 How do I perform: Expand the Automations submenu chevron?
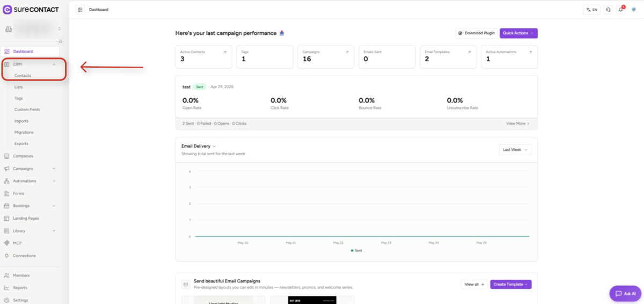(x=54, y=181)
